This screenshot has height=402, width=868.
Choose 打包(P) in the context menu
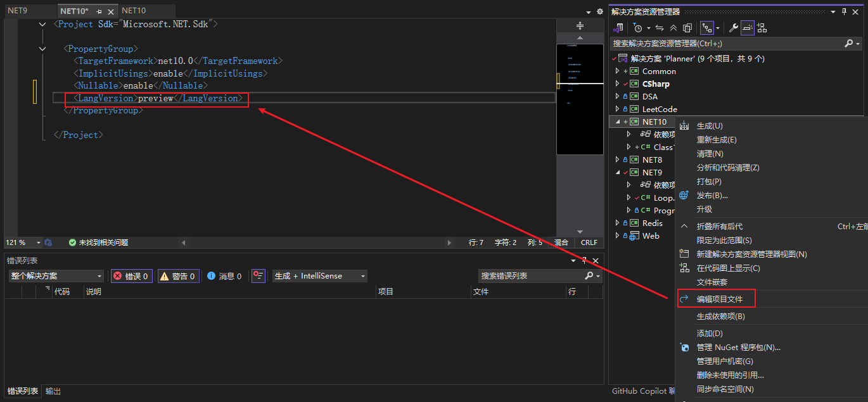[710, 182]
